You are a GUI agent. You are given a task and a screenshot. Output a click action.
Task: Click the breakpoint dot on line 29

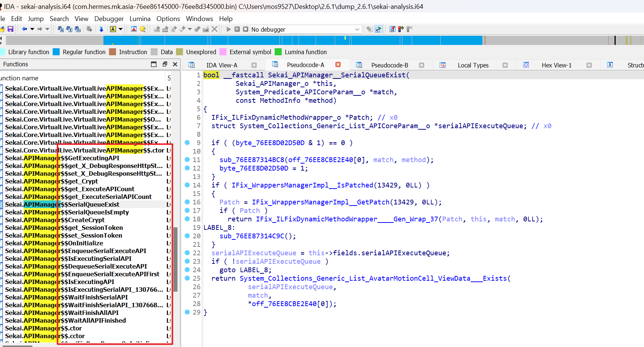pyautogui.click(x=187, y=312)
